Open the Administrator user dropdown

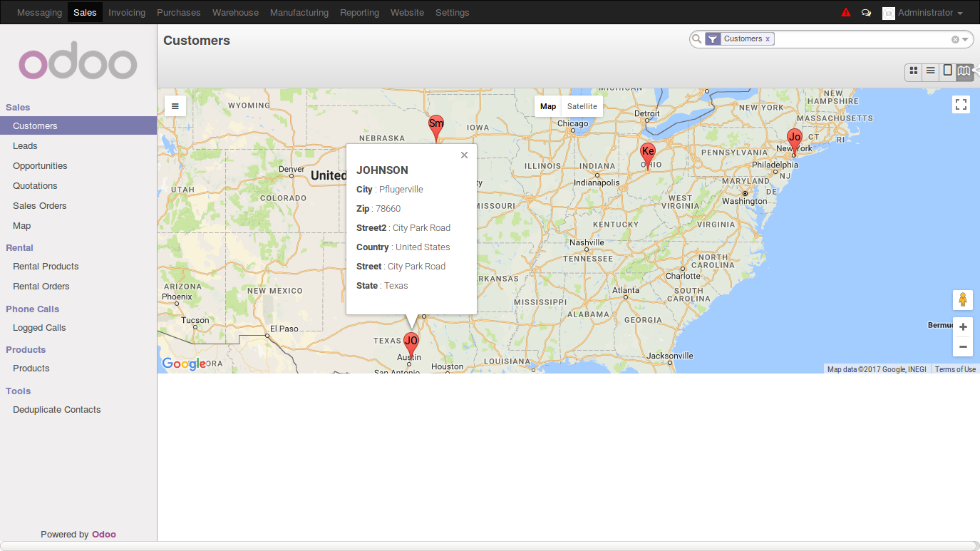923,13
